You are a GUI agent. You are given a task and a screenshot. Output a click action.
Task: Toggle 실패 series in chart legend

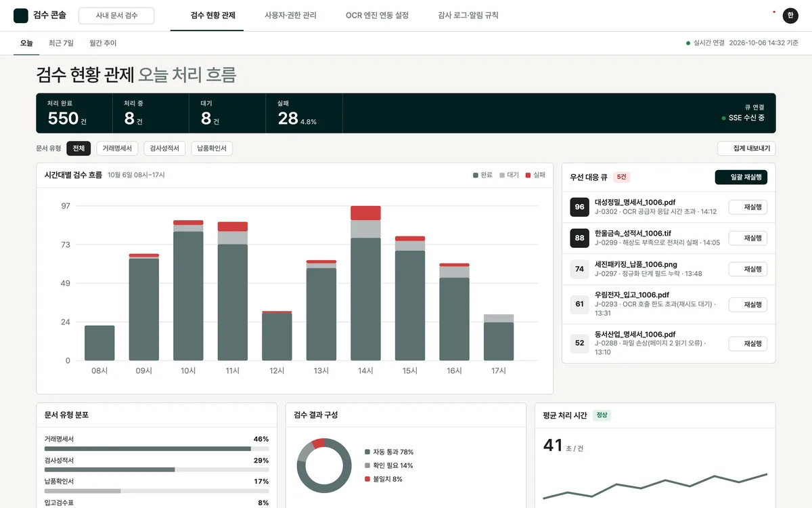click(535, 175)
